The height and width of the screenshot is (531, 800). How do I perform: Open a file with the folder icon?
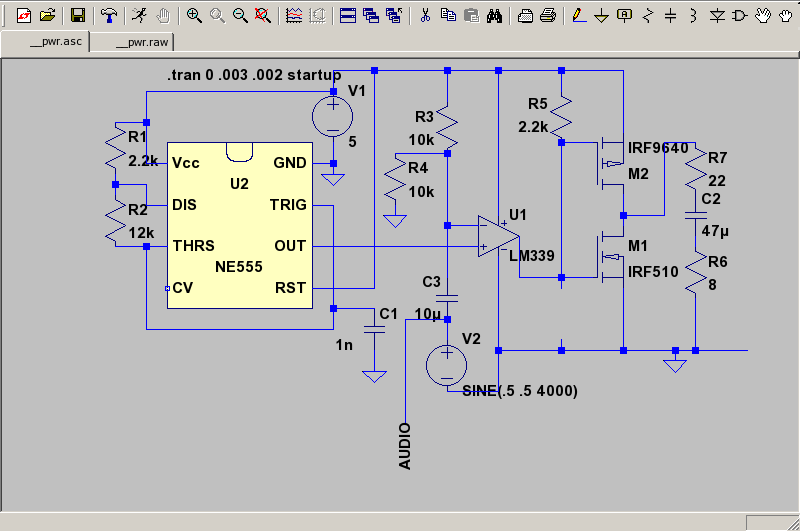click(47, 16)
